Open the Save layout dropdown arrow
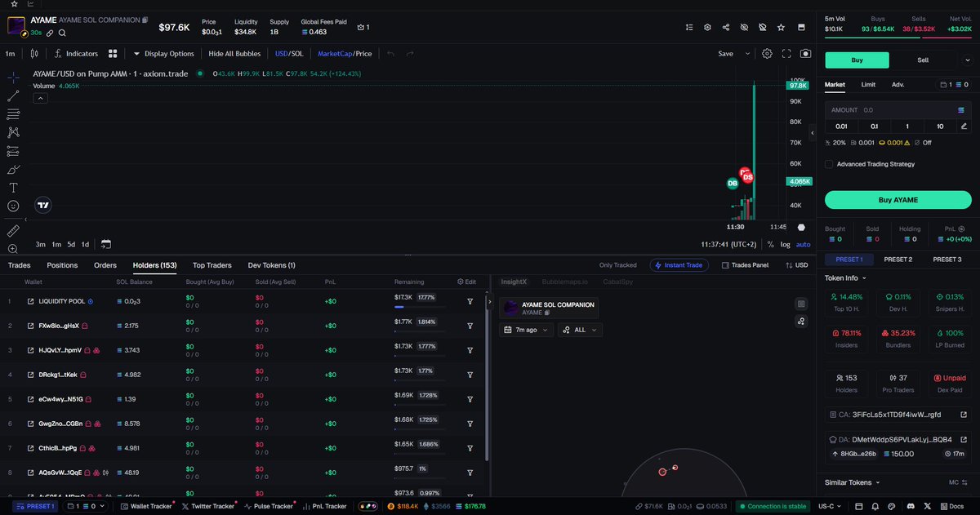The height and width of the screenshot is (515, 980). coord(747,54)
